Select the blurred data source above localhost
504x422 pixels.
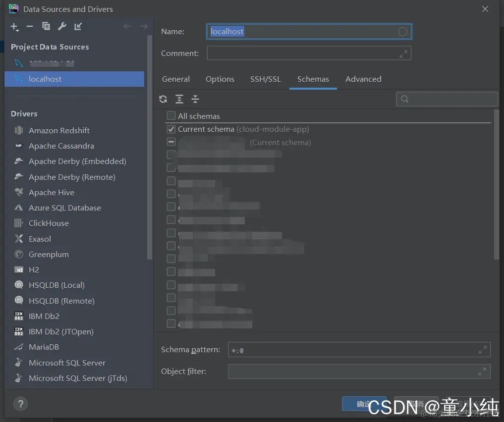(74, 63)
